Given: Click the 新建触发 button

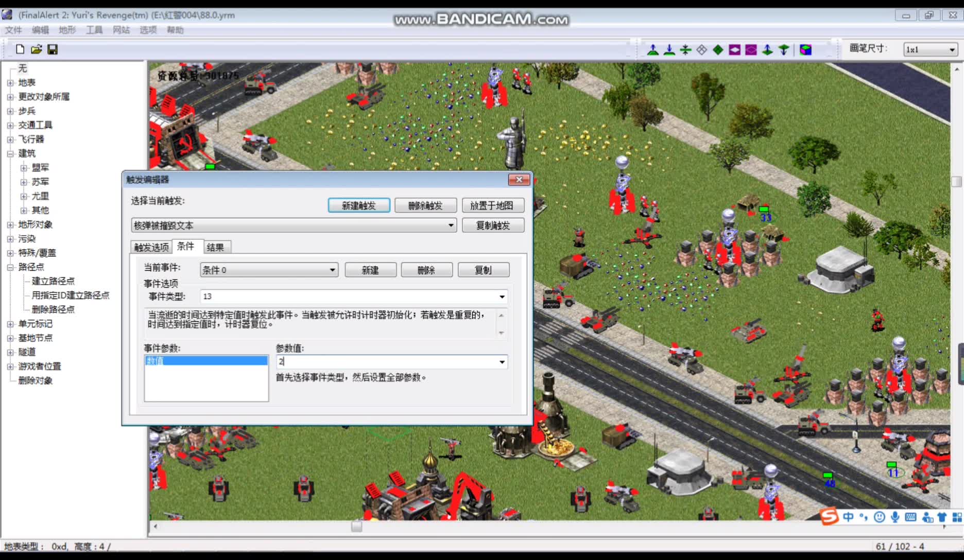Looking at the screenshot, I should coord(359,205).
